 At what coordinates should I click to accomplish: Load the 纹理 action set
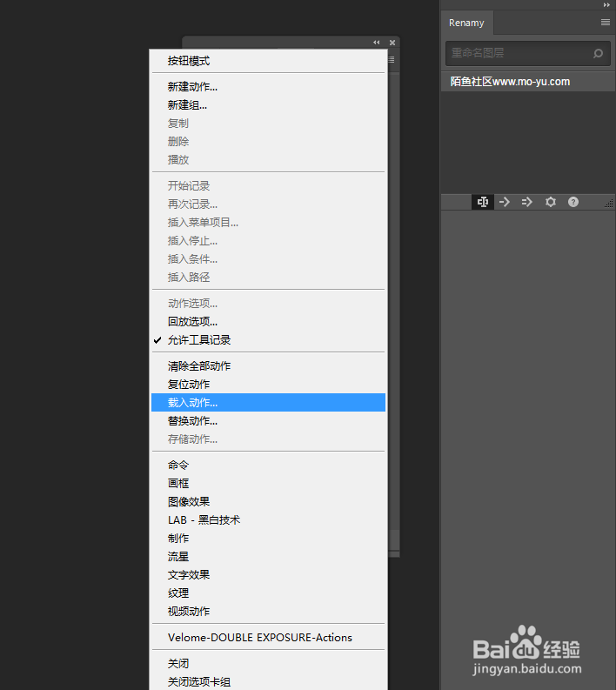click(268, 593)
